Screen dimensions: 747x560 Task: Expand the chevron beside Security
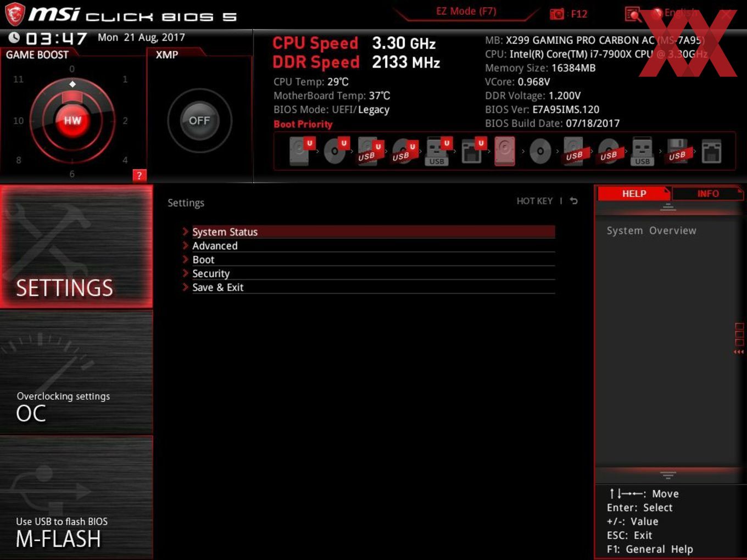click(186, 273)
